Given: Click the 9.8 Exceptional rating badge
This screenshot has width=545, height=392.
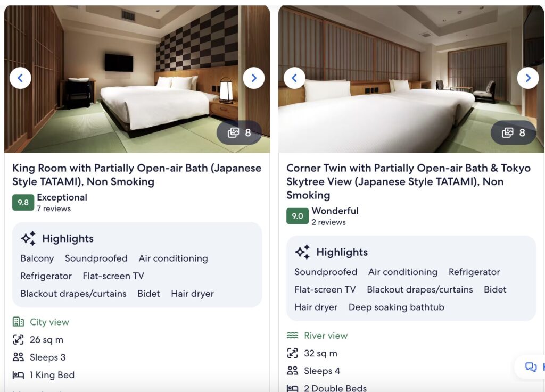Looking at the screenshot, I should [x=23, y=203].
